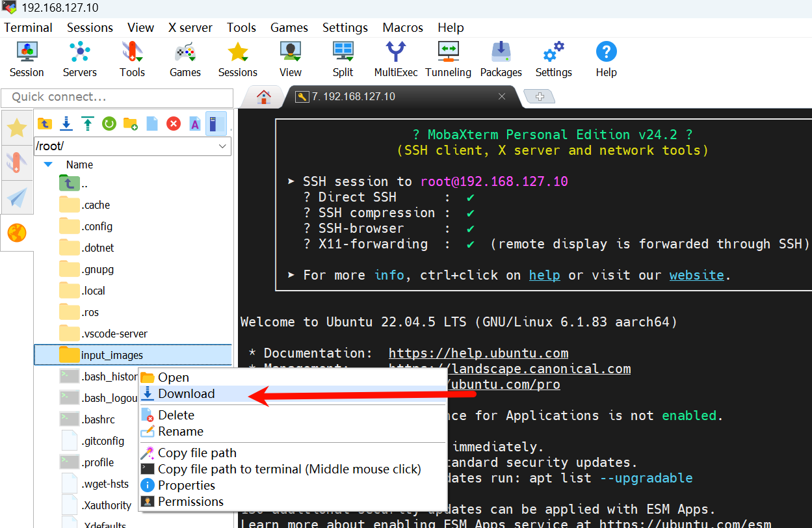
Task: Collapse the Name column triangle
Action: pyautogui.click(x=48, y=165)
